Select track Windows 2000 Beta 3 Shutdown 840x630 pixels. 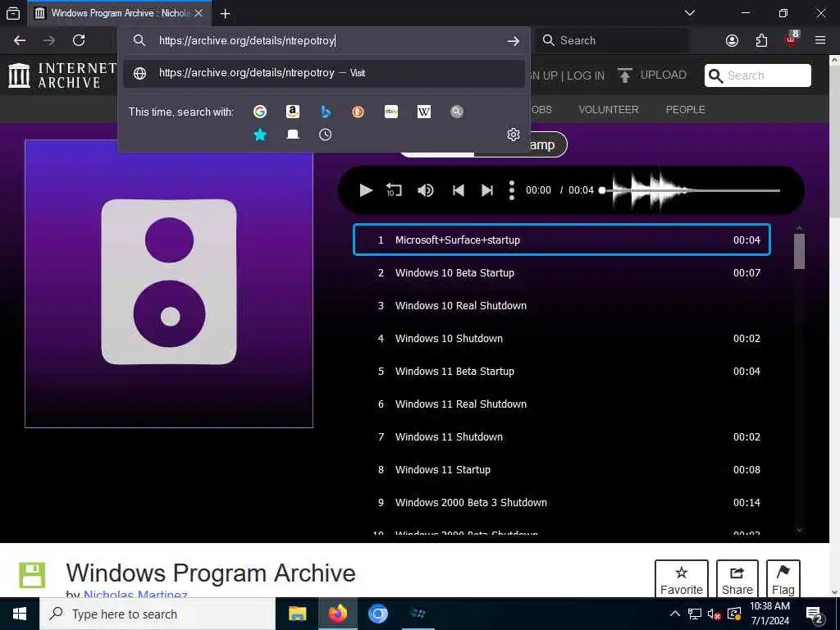561,503
